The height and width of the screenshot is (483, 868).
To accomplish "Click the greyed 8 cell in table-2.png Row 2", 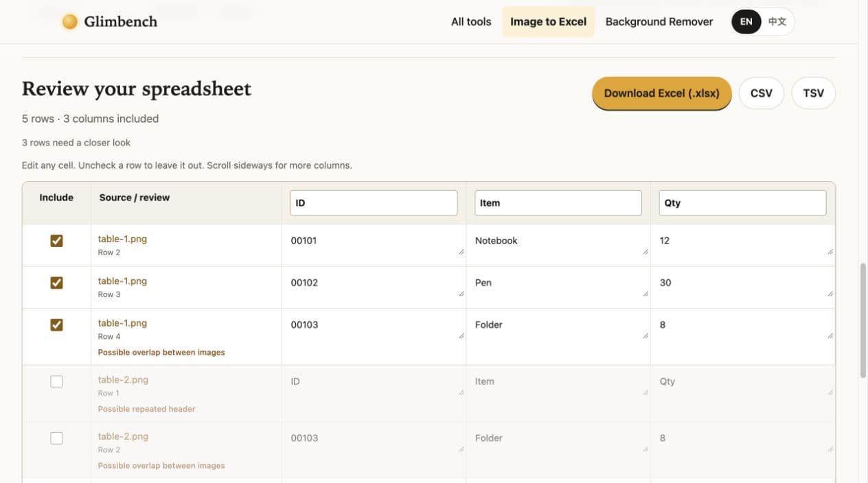I will click(742, 449).
